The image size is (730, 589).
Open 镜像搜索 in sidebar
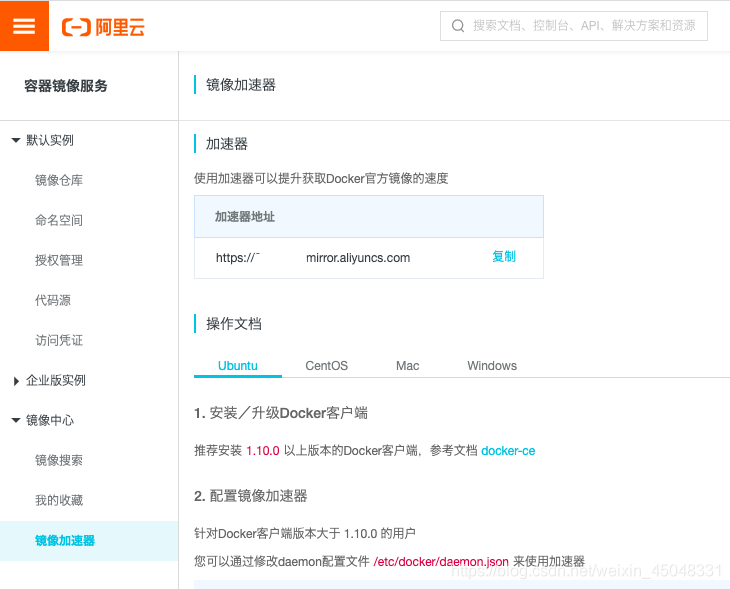pos(59,460)
